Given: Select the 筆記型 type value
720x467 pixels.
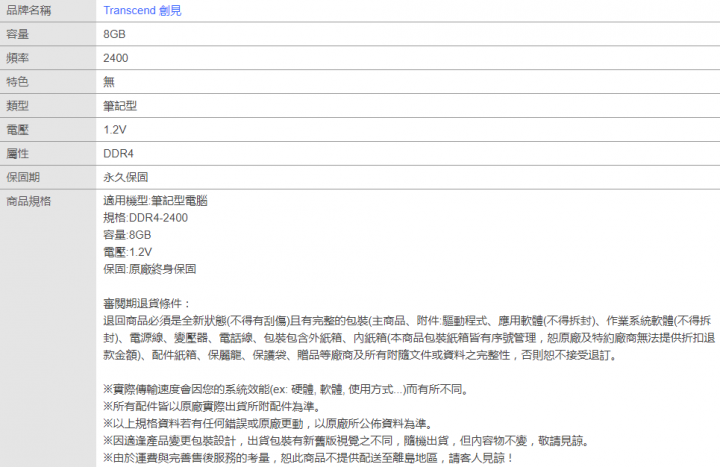Looking at the screenshot, I should [120, 106].
